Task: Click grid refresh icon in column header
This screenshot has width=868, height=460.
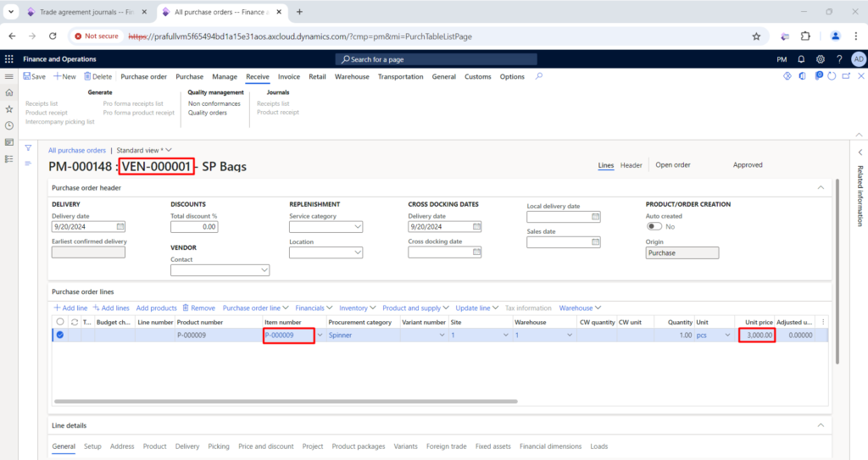Action: pyautogui.click(x=75, y=322)
